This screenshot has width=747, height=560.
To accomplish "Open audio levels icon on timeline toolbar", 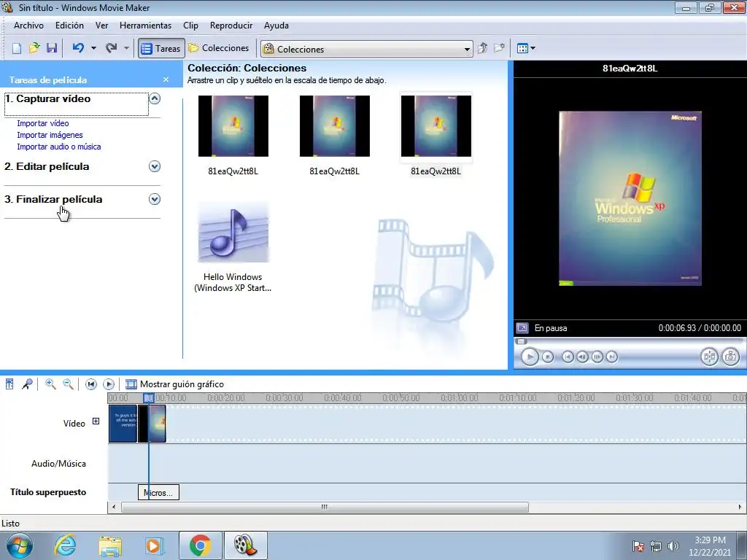I will 9,384.
